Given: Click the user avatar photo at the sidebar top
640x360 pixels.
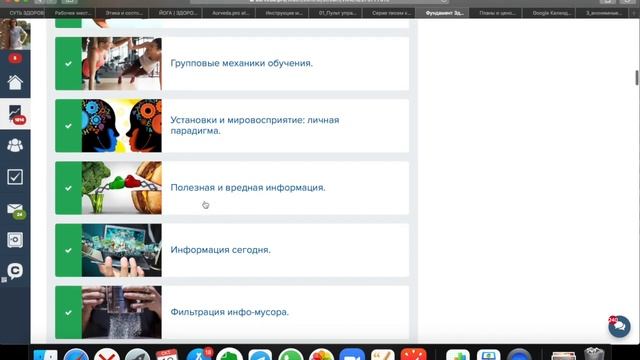Looking at the screenshot, I should (15, 34).
